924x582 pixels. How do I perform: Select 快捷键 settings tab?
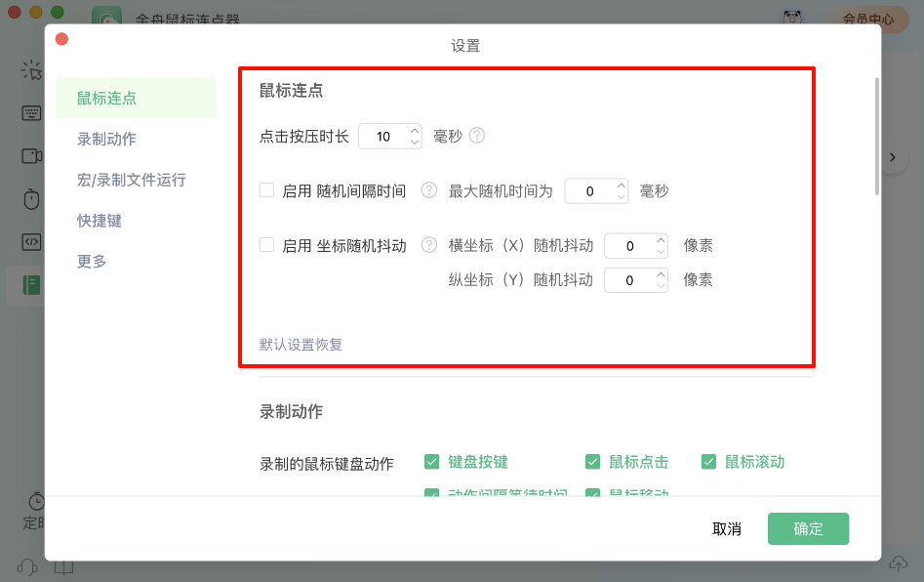[x=99, y=221]
